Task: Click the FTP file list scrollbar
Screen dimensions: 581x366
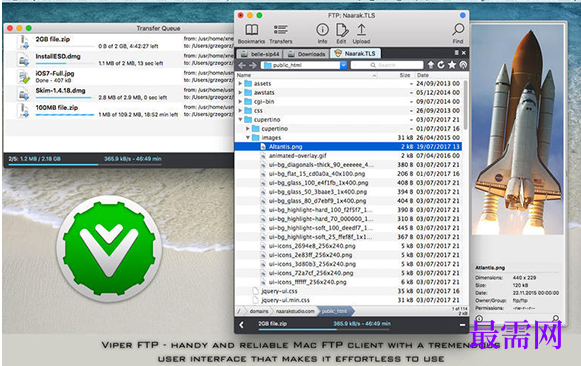Action: (x=465, y=106)
